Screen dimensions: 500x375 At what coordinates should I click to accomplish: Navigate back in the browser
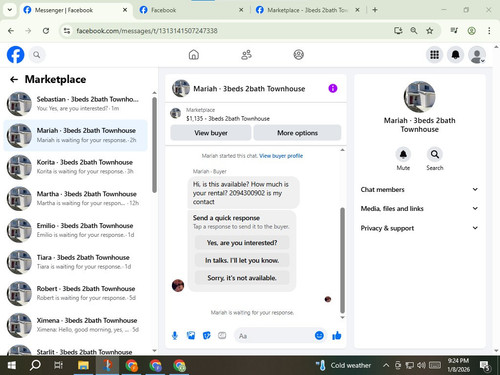11,31
